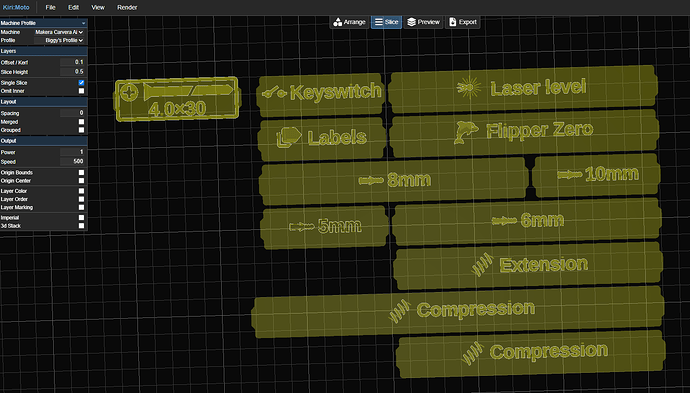Enable the Layer Color checkbox

pyautogui.click(x=81, y=191)
